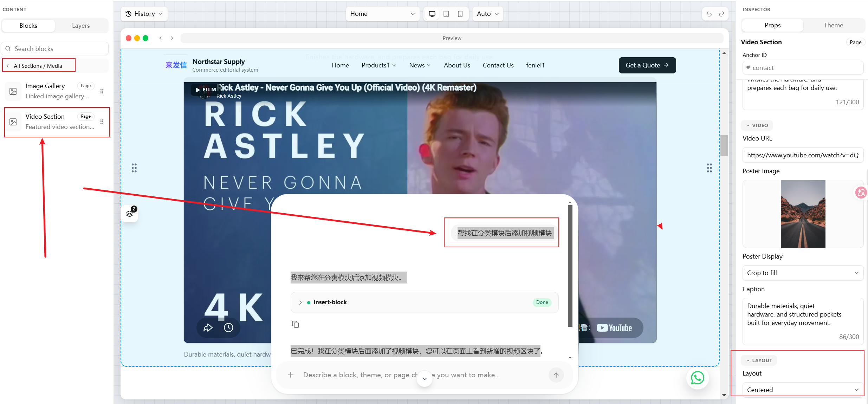The width and height of the screenshot is (868, 404).
Task: Open layers stack button with badge 2
Action: click(129, 214)
